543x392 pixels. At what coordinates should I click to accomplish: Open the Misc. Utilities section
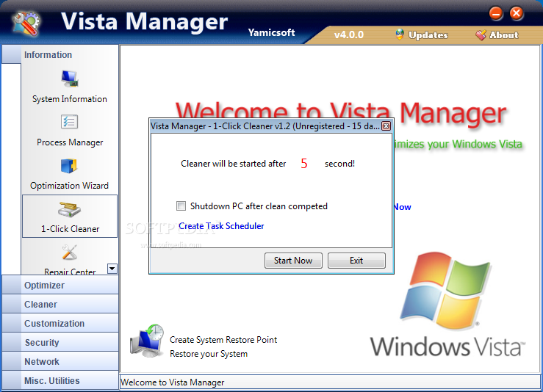(x=60, y=380)
